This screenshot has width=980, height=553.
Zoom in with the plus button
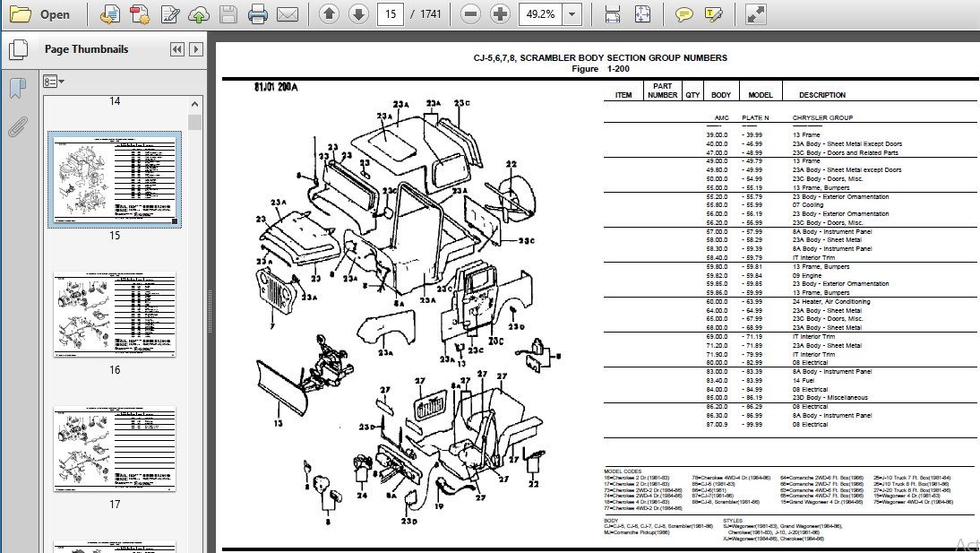500,14
